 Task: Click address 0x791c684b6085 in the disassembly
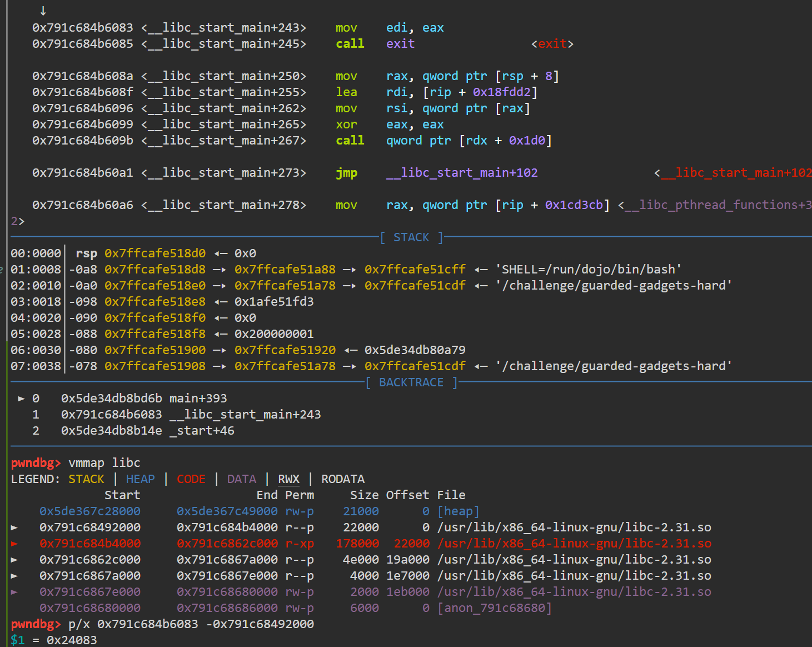point(83,44)
